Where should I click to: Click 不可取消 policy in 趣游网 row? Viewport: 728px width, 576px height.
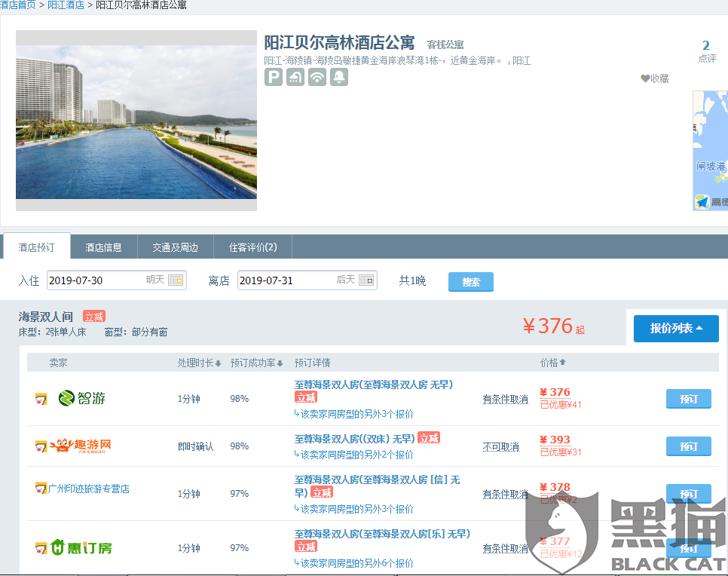coord(500,447)
